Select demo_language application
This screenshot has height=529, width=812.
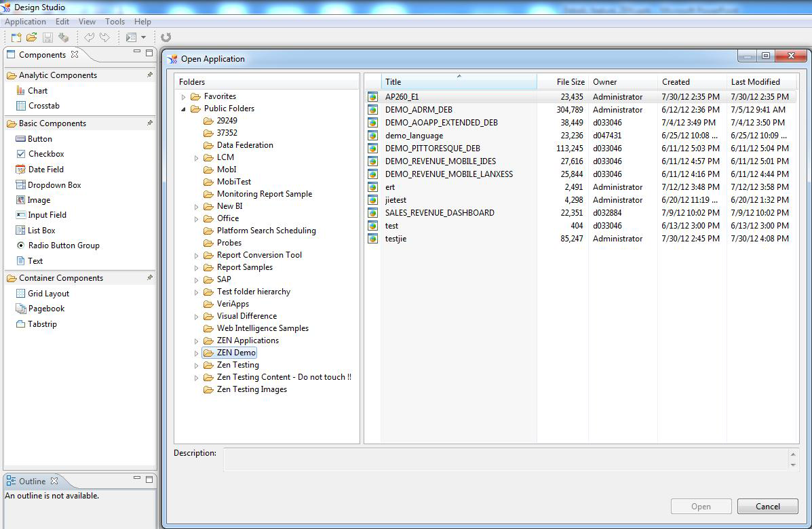(414, 136)
